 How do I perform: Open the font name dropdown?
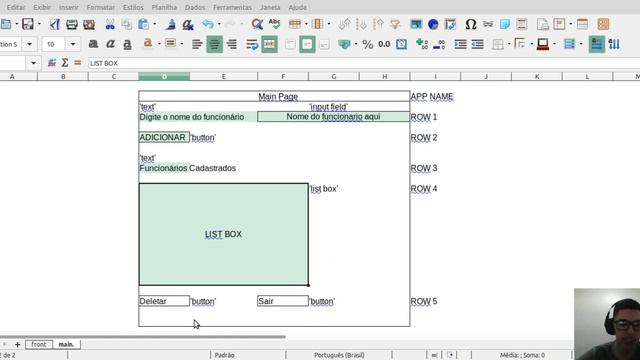(29, 44)
